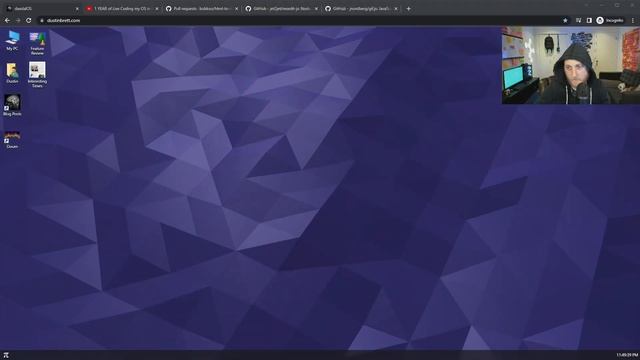Click the webcam overlay video
This screenshot has height=360, width=640.
571,65
